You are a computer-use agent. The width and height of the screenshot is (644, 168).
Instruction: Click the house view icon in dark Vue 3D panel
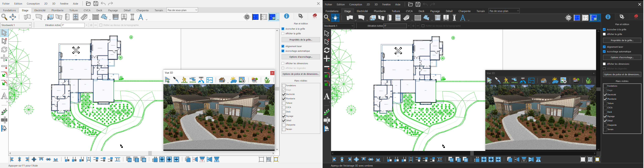point(544,80)
